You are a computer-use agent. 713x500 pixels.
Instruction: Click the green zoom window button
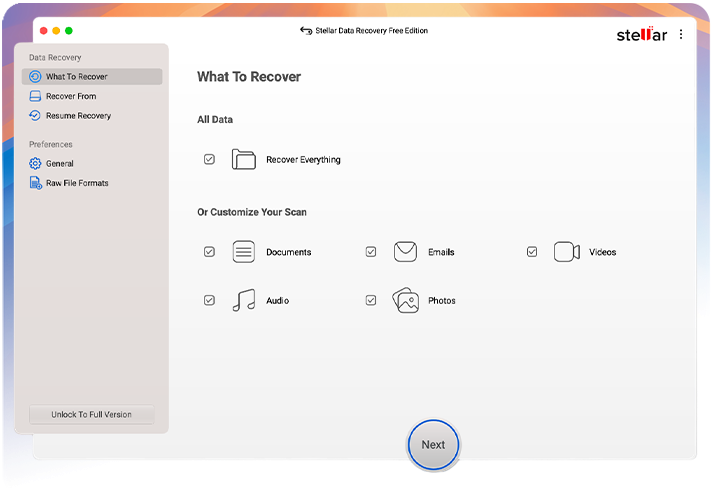coord(69,30)
